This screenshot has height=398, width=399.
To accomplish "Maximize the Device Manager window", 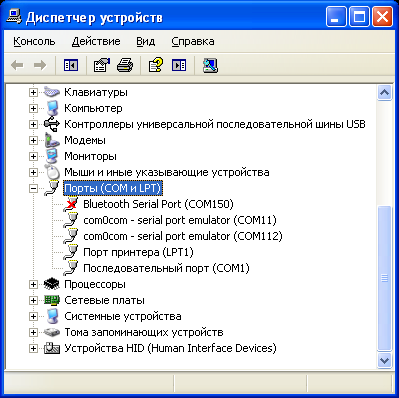I will [359, 17].
